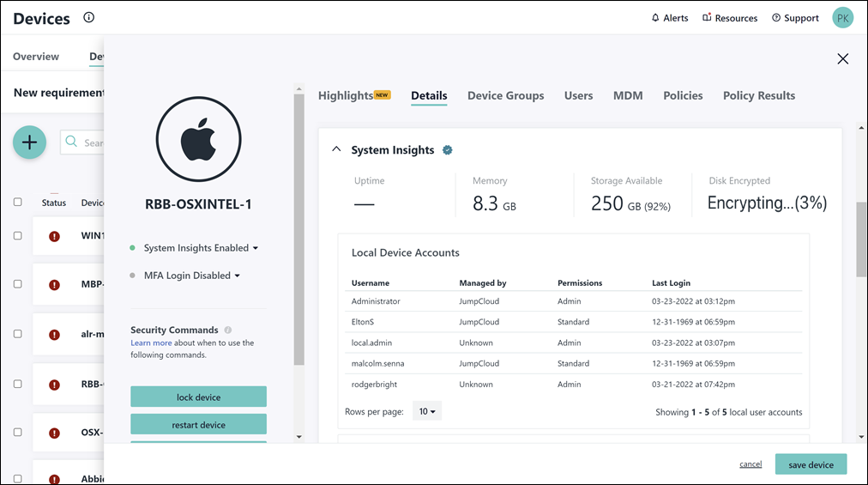Open Rows per page dropdown

[x=426, y=412]
